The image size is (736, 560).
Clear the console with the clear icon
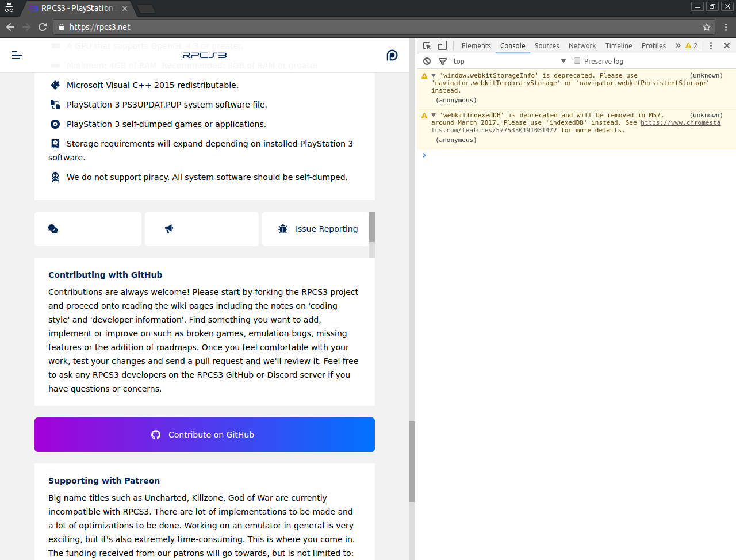[x=427, y=62]
